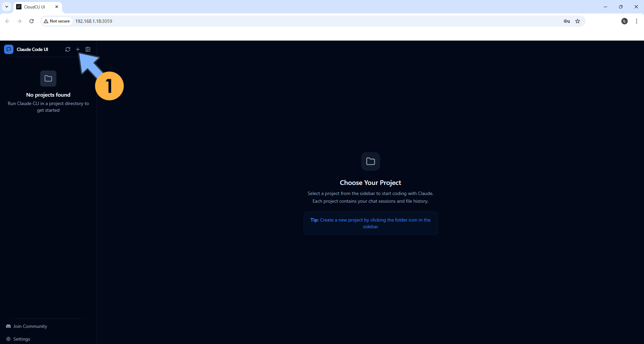Open the browser profile avatar menu
644x344 pixels.
[x=625, y=21]
